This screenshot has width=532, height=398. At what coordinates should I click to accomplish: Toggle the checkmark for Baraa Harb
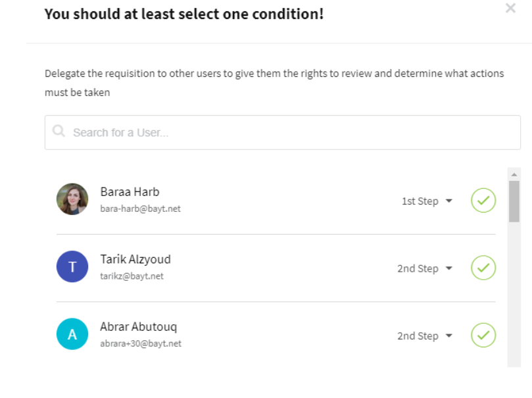483,200
